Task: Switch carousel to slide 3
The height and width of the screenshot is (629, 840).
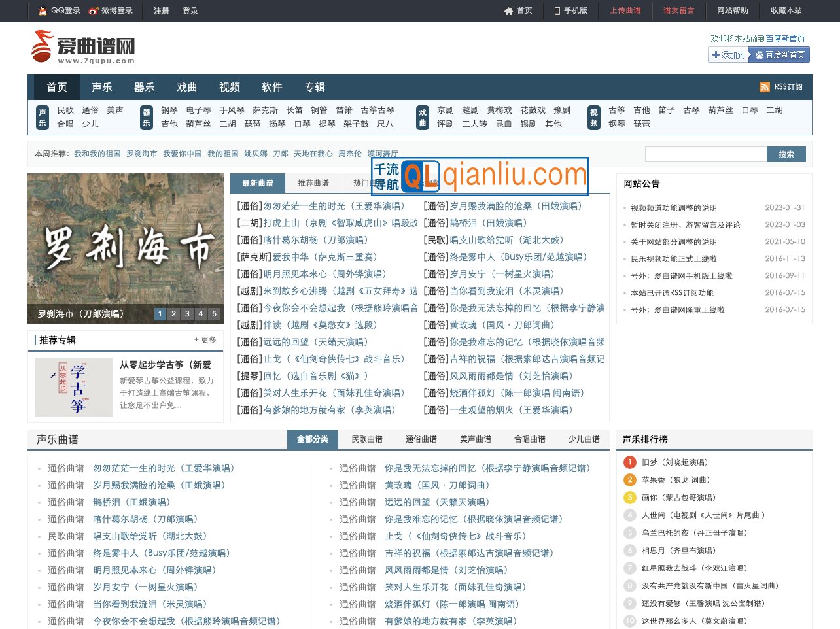Action: (x=187, y=314)
